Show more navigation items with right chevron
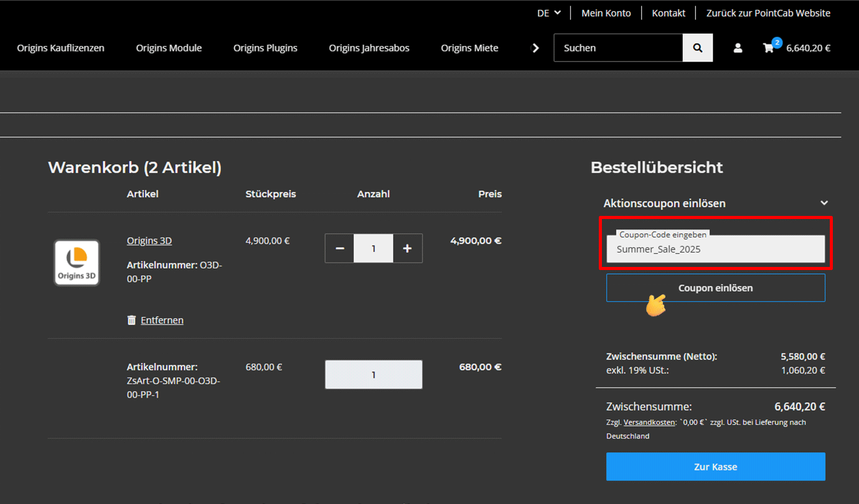859x504 pixels. tap(536, 48)
